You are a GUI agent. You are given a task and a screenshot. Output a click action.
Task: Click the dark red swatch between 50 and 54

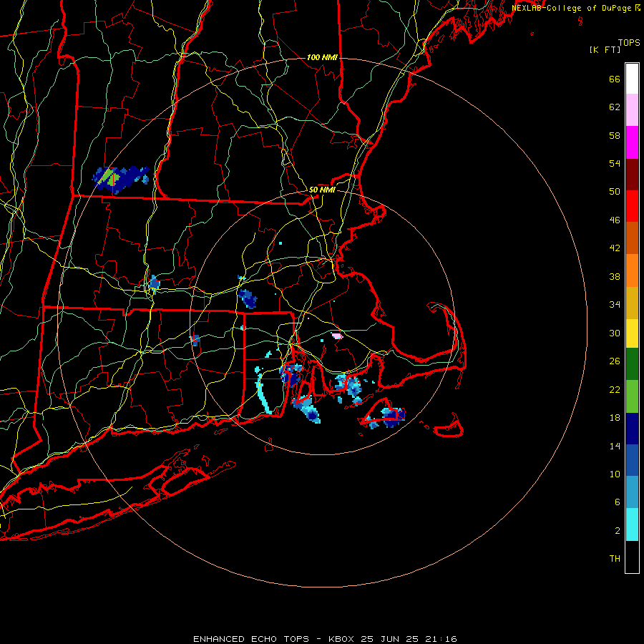[x=632, y=174]
